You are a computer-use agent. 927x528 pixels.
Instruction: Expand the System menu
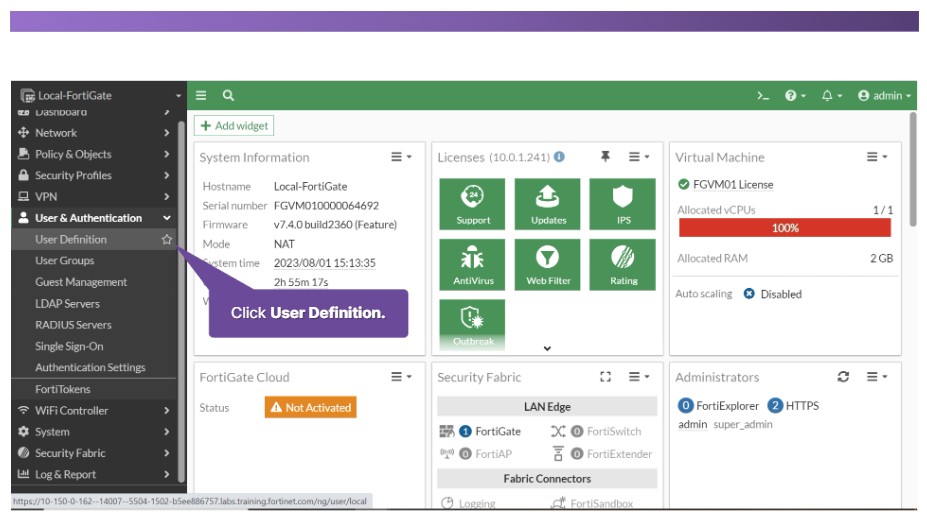point(94,432)
